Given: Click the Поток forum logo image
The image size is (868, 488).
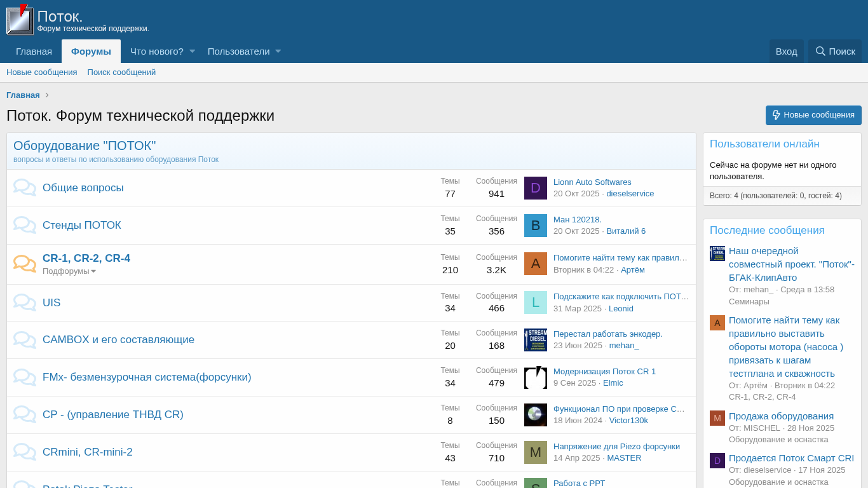Looking at the screenshot, I should [20, 20].
